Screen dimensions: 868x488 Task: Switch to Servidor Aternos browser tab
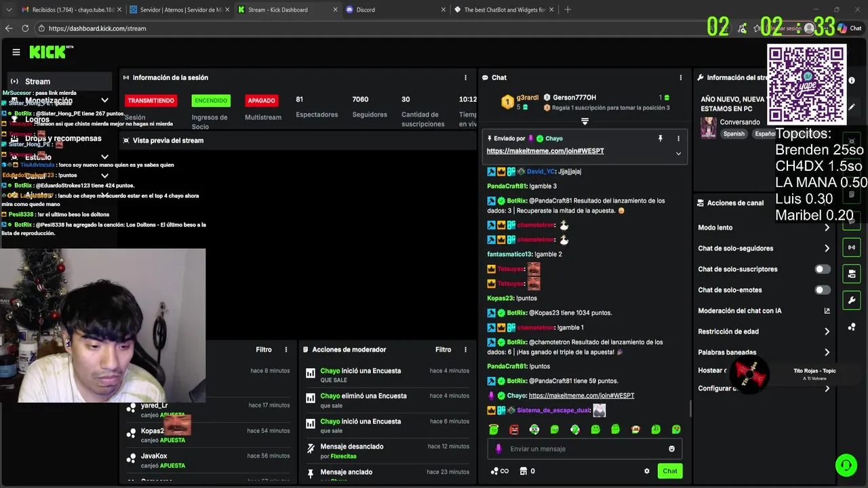click(x=178, y=9)
